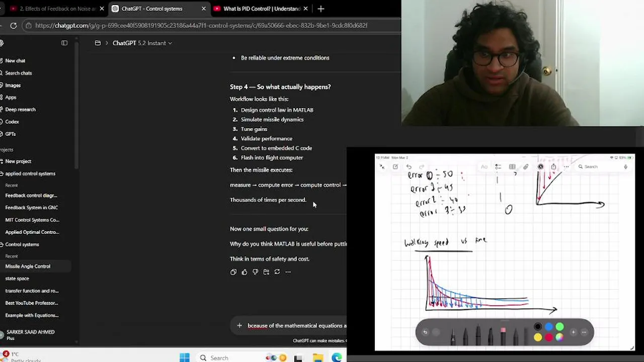The height and width of the screenshot is (362, 644).
Task: Reload the browser page
Action: coord(14,25)
